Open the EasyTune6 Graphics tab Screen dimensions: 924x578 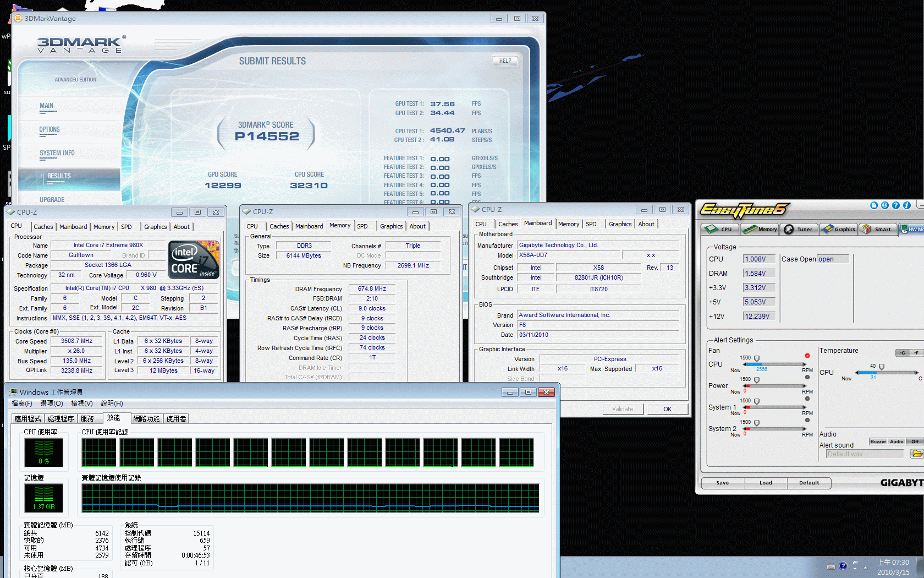(x=838, y=229)
